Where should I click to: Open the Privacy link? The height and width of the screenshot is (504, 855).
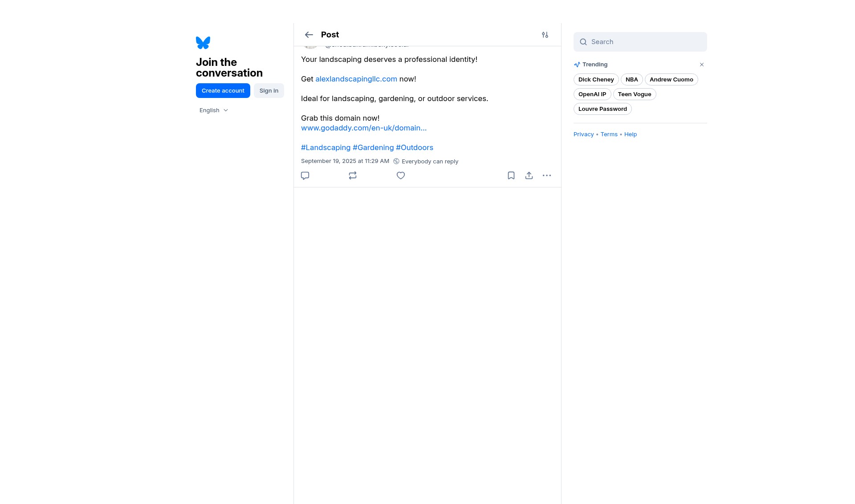[x=584, y=134]
